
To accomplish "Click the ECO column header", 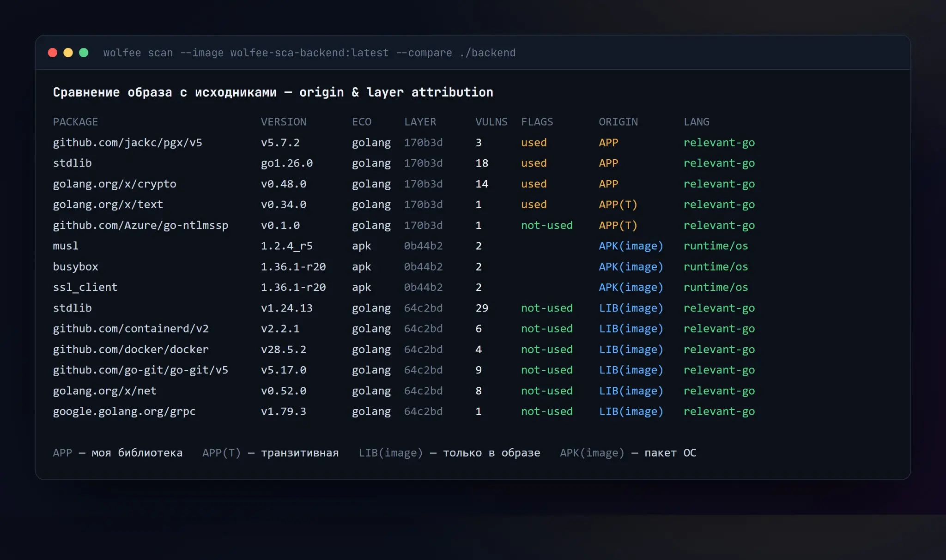I will (x=362, y=122).
